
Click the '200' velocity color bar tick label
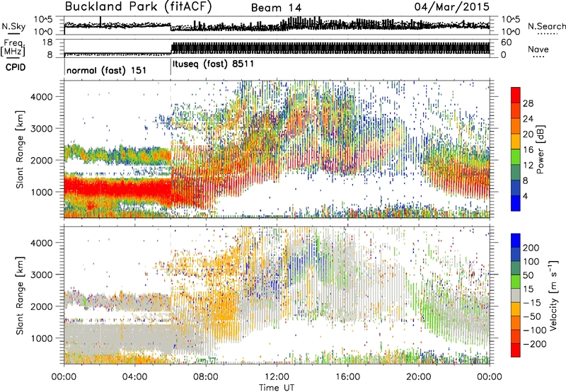[531, 248]
